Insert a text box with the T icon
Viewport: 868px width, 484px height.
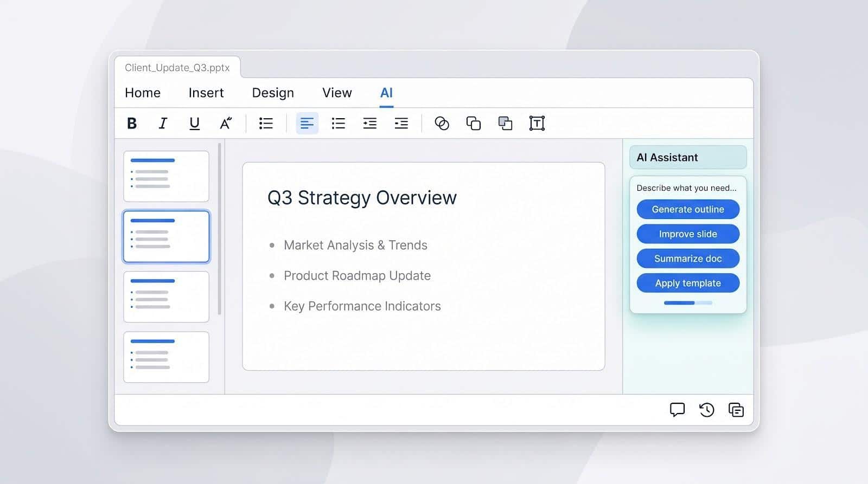537,124
